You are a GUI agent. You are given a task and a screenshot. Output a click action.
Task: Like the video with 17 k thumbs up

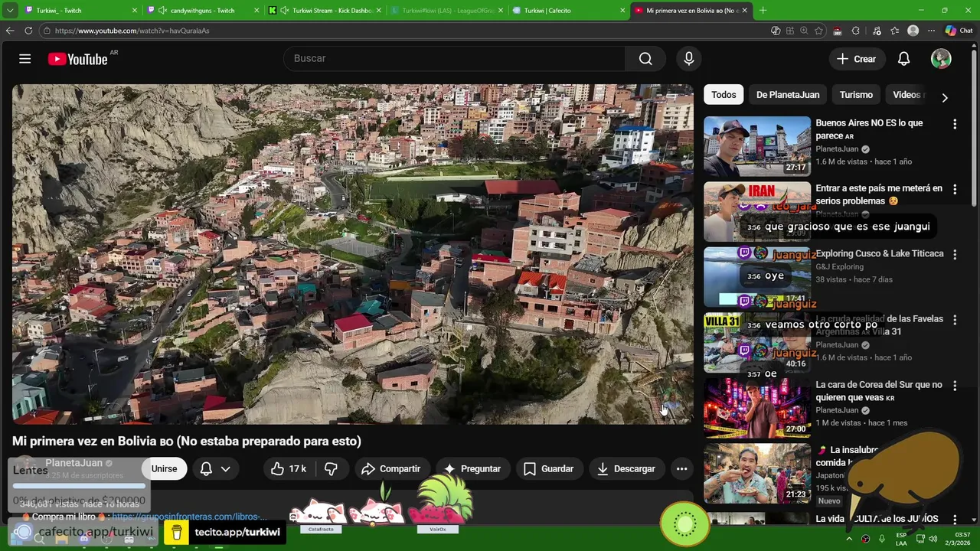point(288,468)
